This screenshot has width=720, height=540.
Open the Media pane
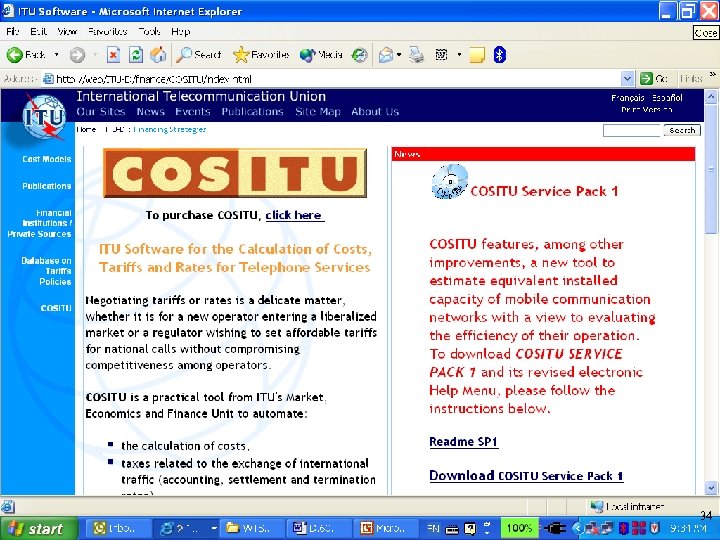321,55
